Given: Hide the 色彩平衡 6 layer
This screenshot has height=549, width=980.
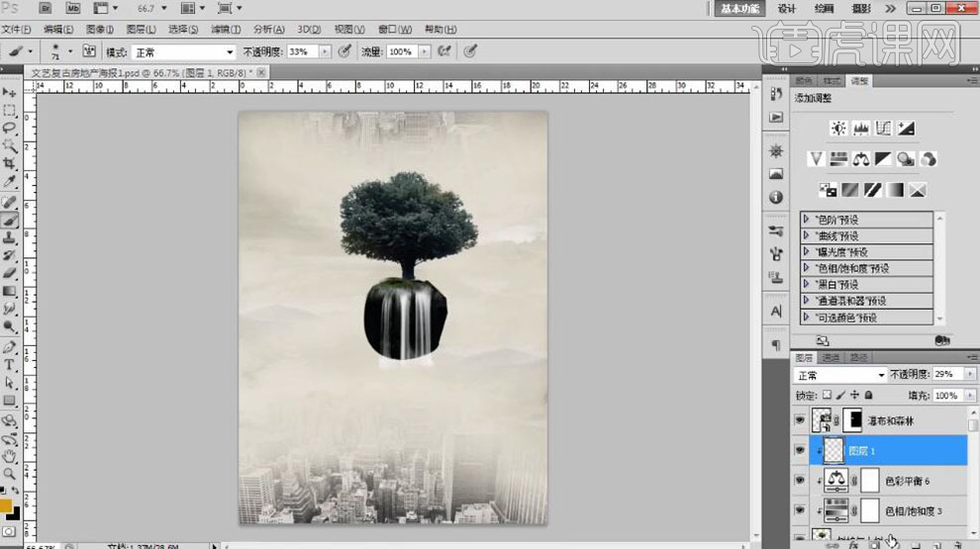Looking at the screenshot, I should click(800, 481).
